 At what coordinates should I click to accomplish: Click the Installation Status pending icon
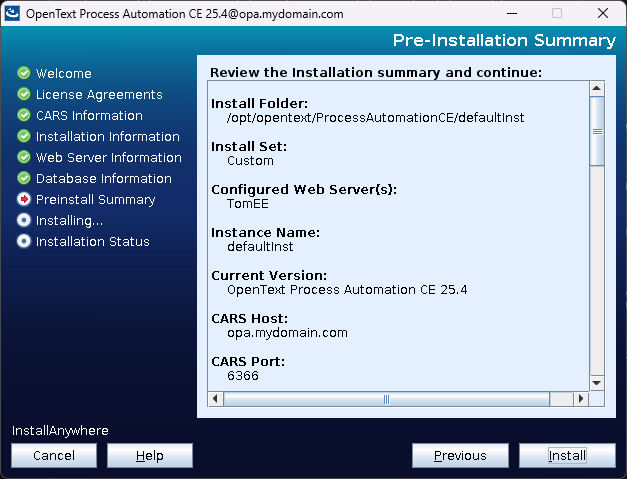click(24, 241)
